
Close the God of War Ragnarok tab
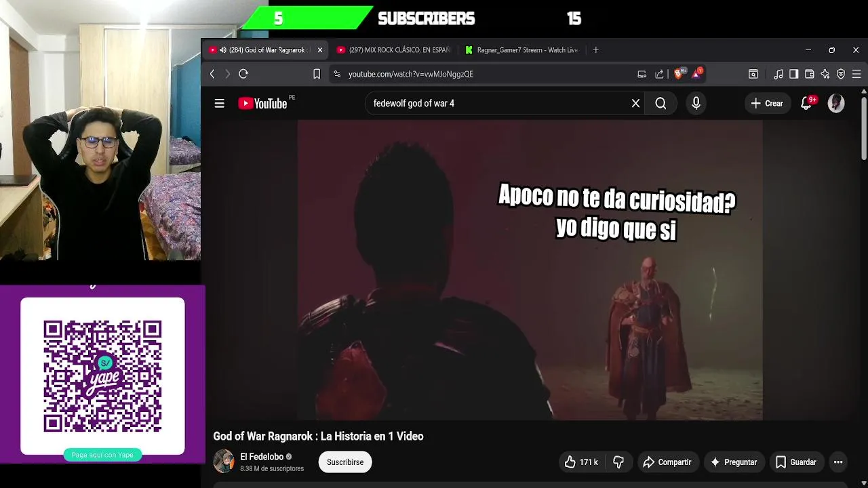(x=320, y=50)
